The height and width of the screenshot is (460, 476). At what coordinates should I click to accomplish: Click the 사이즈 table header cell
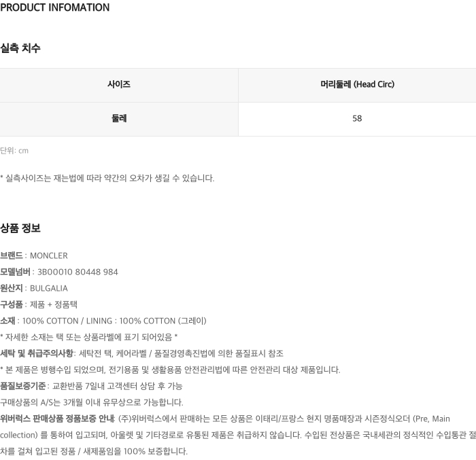click(119, 84)
